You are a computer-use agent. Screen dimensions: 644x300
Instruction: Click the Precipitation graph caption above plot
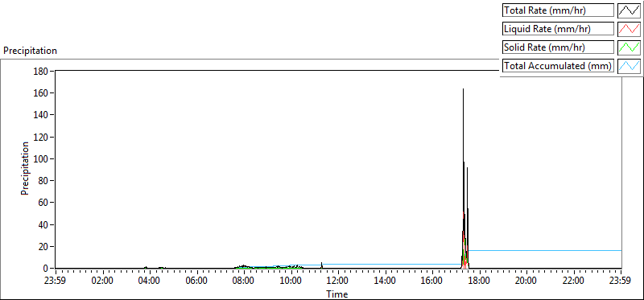click(x=30, y=51)
